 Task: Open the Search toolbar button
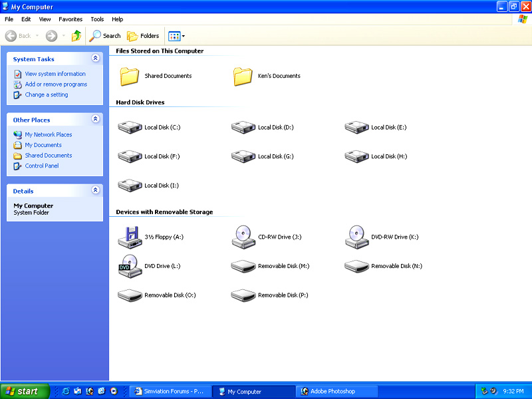[x=105, y=36]
